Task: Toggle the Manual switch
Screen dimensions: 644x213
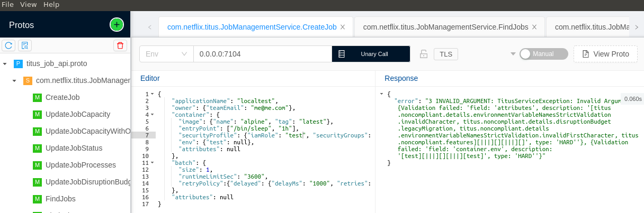Action: [544, 54]
